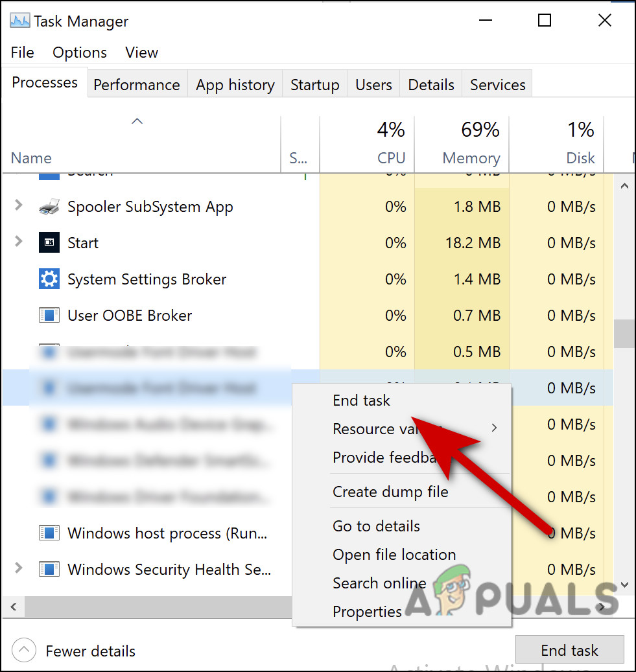
Task: Click the Spooler SubSystem App printer icon
Action: point(49,206)
